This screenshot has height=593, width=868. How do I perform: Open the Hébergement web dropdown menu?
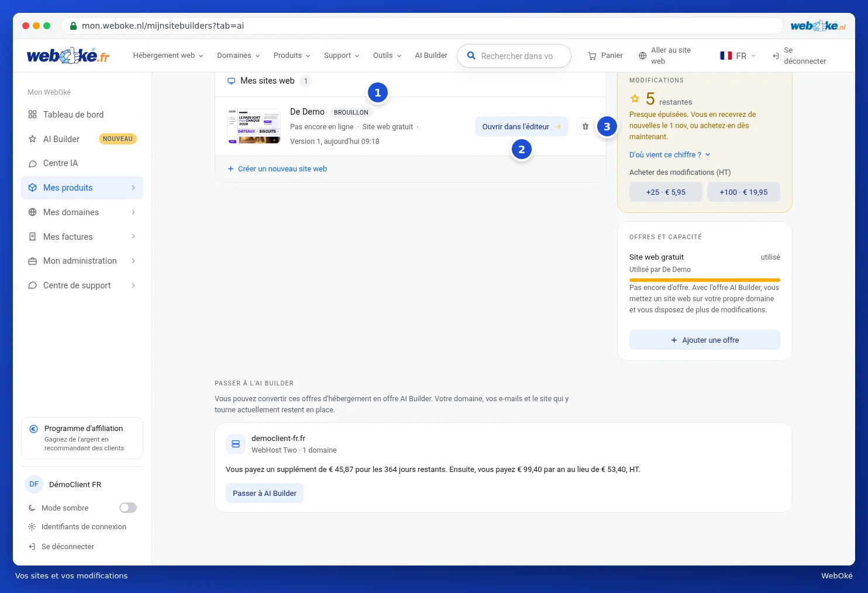tap(168, 56)
